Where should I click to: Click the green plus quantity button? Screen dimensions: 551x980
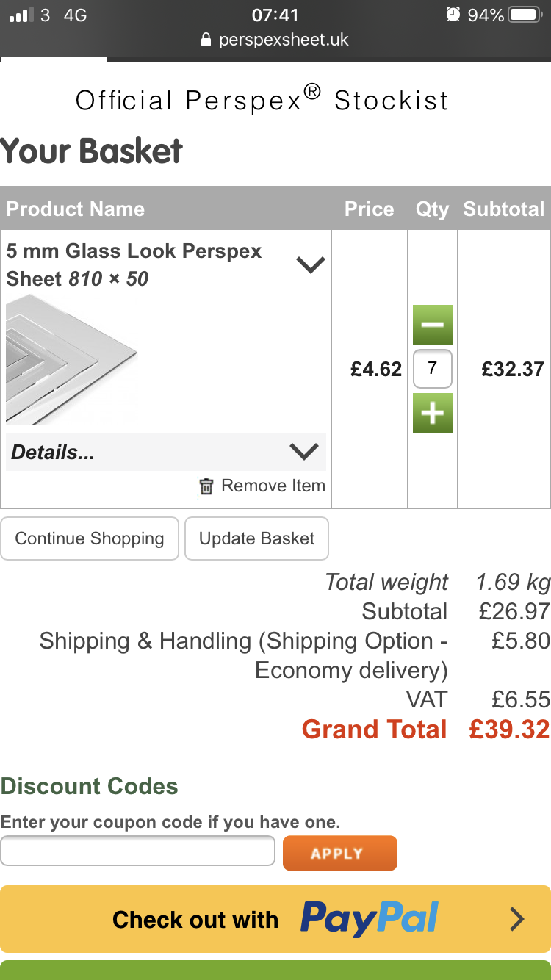pyautogui.click(x=432, y=413)
